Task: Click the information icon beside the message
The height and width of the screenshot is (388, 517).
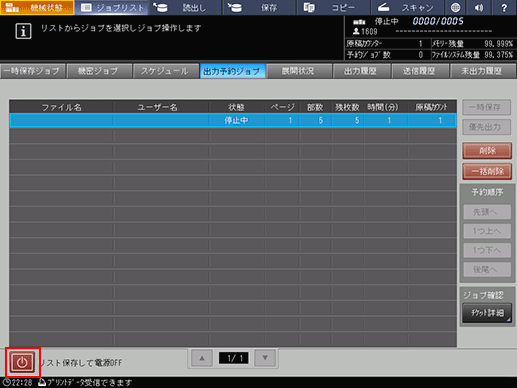Action: [x=23, y=31]
